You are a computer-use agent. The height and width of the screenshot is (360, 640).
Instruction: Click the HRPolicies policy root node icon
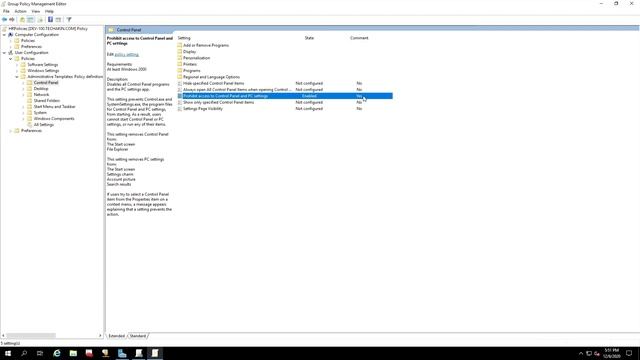click(x=5, y=29)
